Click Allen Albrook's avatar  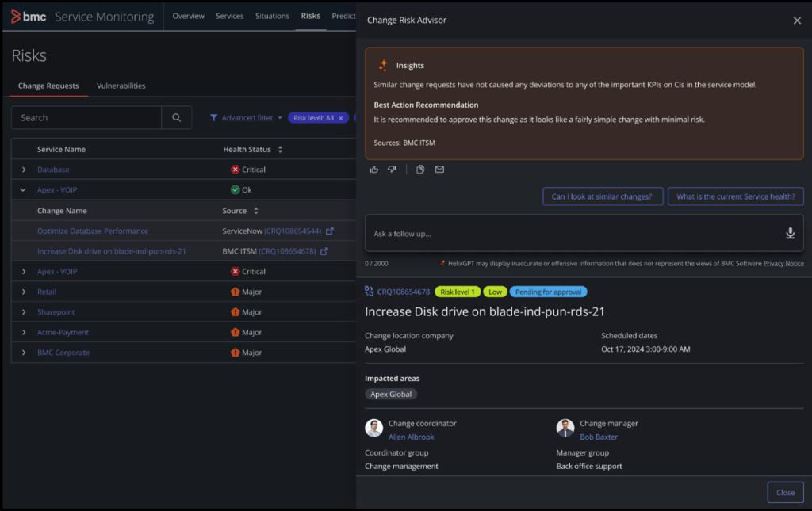tap(374, 428)
